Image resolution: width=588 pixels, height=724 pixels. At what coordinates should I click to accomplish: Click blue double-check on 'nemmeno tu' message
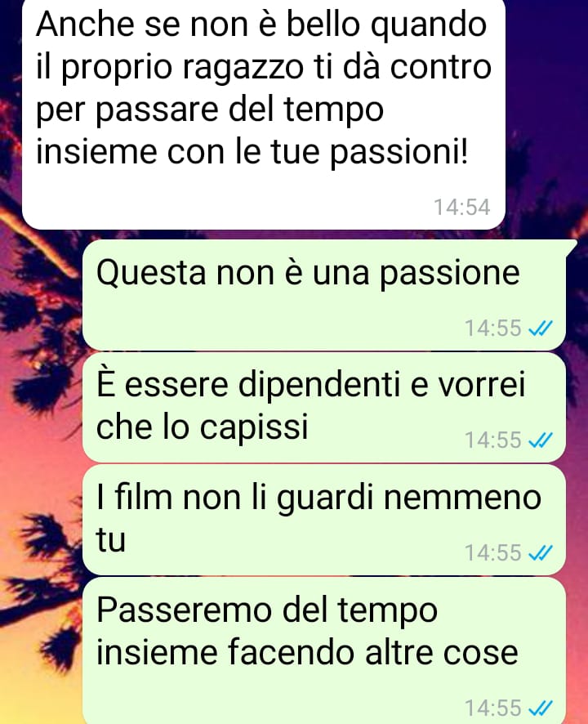point(540,552)
